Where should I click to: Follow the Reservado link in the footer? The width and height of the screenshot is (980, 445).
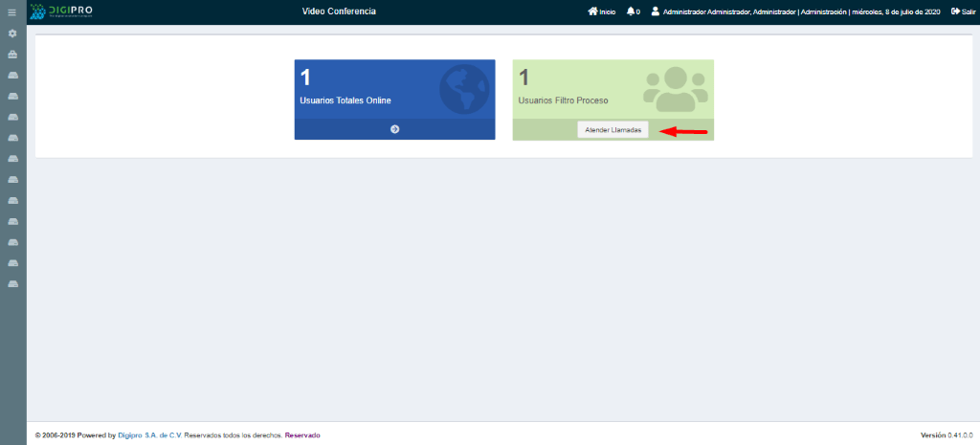click(302, 434)
